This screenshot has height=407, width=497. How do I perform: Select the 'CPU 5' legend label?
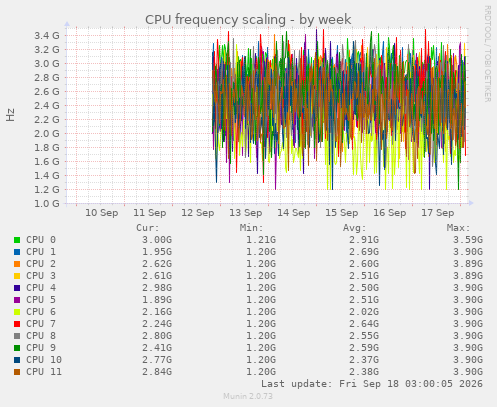tap(41, 300)
